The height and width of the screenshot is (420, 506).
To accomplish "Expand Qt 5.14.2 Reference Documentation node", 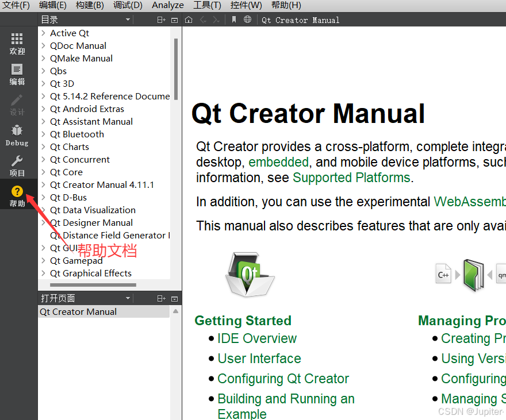I will point(43,96).
